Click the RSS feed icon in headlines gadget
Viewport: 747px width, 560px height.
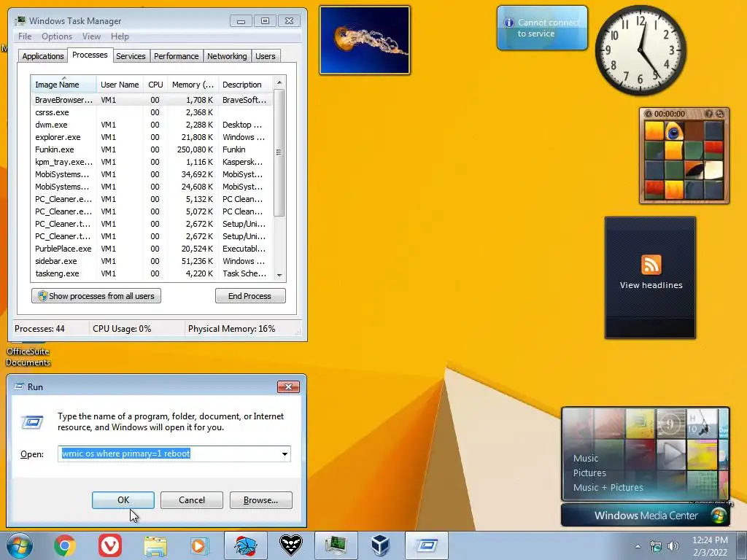651,265
